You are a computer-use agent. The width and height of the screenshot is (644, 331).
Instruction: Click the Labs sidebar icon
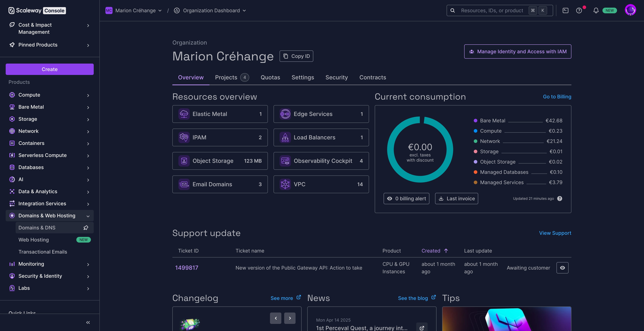click(12, 288)
